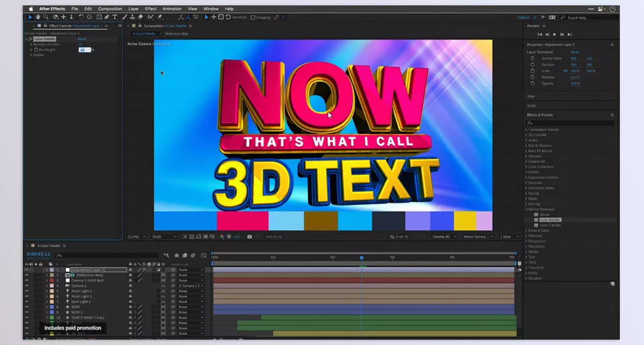Click the Motion Blur icon in timeline header
The width and height of the screenshot is (644, 345).
[193, 256]
